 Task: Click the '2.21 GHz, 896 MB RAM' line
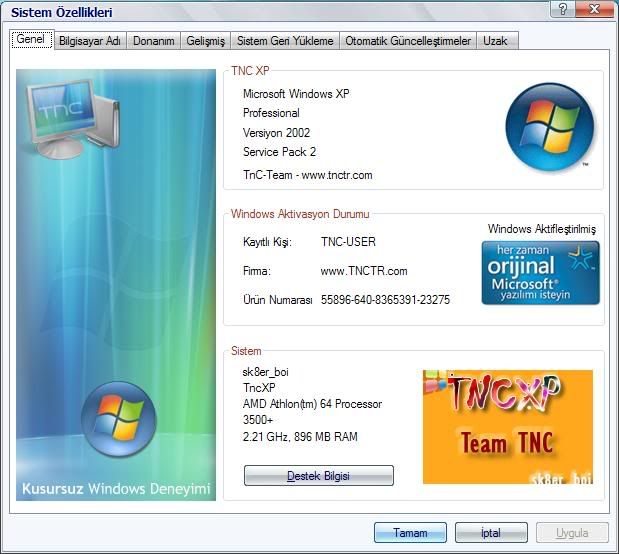click(300, 437)
